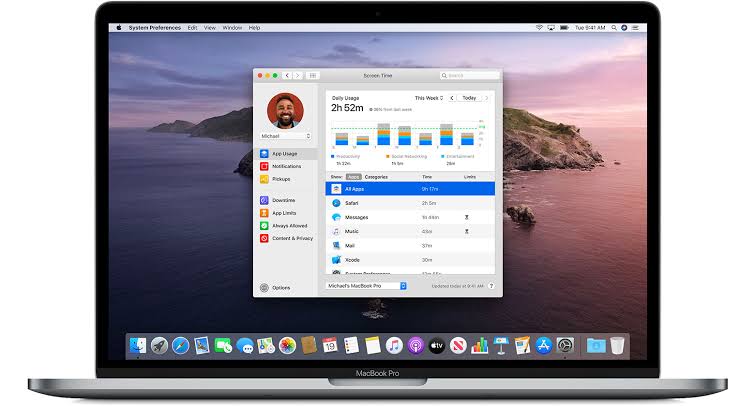Open Podcasts from the Dock
Viewport: 755px width, 406px height.
(416, 345)
